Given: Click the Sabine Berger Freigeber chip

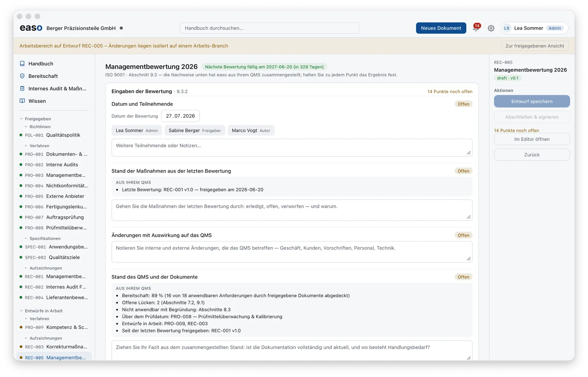Looking at the screenshot, I should click(x=195, y=131).
